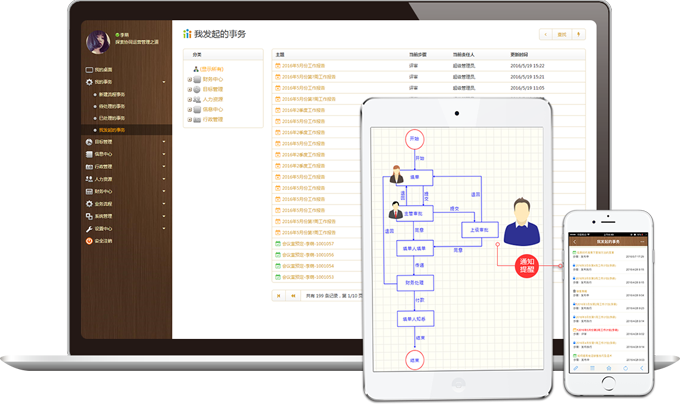This screenshot has height=404, width=680.
Task: Expand the 目标管理 sidebar menu
Action: pyautogui.click(x=163, y=142)
